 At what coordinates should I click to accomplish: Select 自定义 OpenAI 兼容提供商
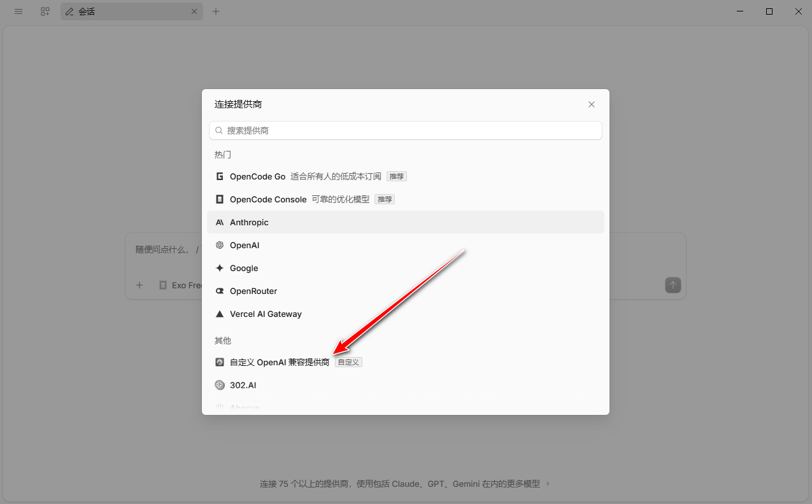tap(406, 362)
